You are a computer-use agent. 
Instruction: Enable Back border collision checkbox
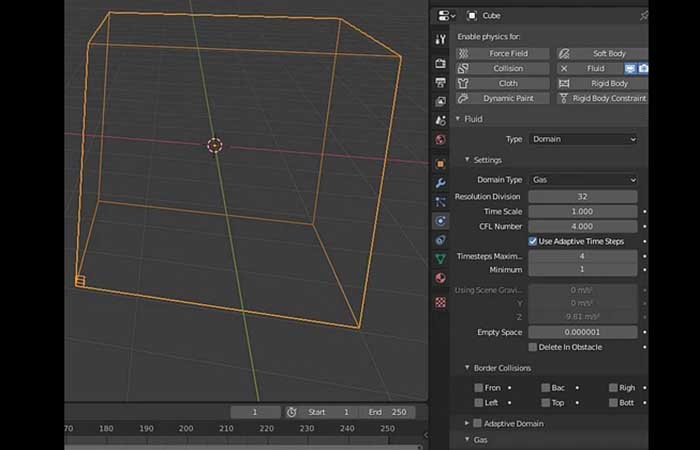click(x=546, y=388)
